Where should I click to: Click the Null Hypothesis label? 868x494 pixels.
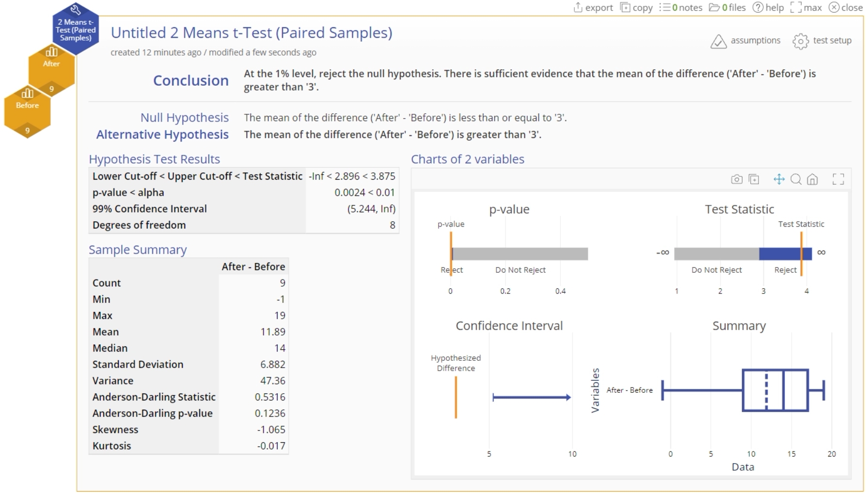(x=185, y=118)
